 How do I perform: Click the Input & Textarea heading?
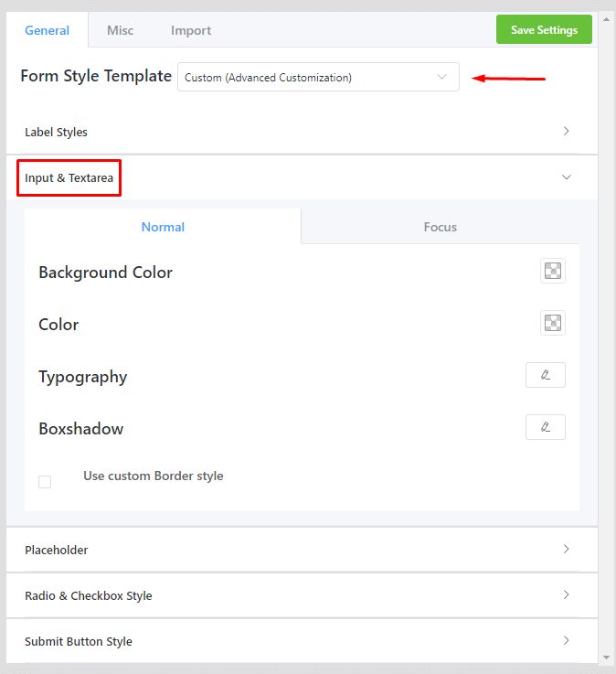[x=69, y=177]
